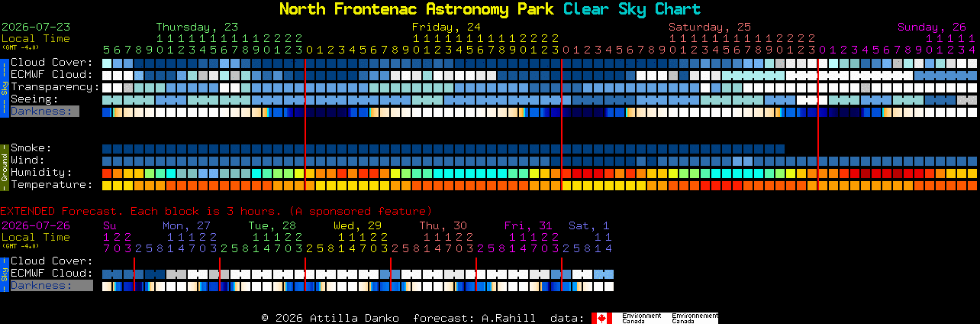
Task: Click the Smoke row label
Action: [x=31, y=147]
